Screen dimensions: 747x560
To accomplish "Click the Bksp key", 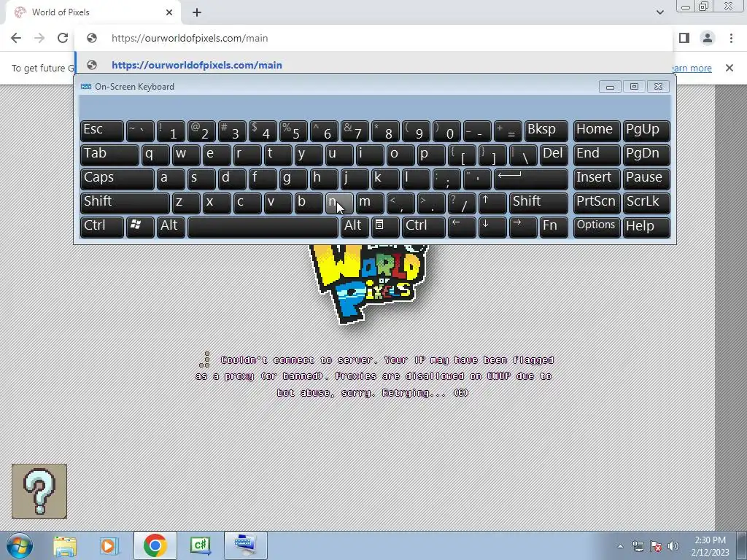I will (x=546, y=131).
